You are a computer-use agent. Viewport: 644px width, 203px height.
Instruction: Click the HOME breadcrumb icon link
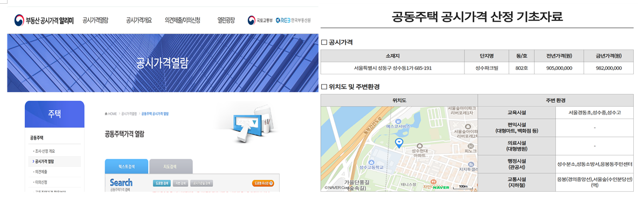[x=111, y=114]
